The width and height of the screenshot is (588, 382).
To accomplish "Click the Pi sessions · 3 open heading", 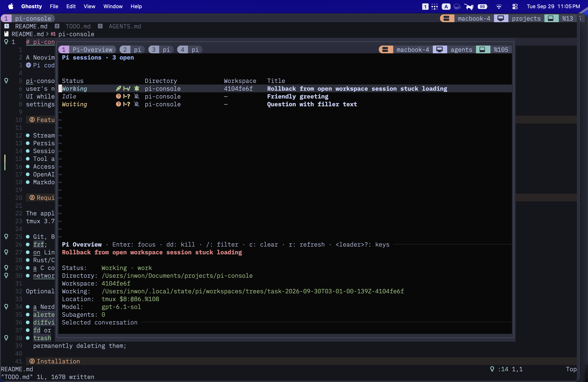I will 98,57.
